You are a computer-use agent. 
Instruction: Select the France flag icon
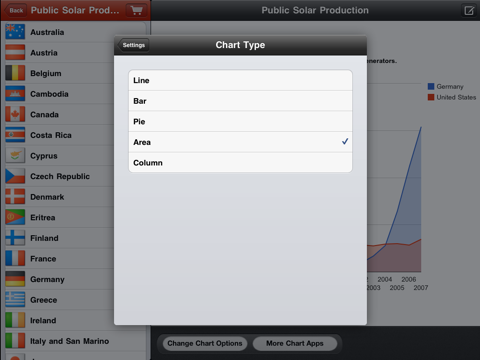(x=15, y=259)
